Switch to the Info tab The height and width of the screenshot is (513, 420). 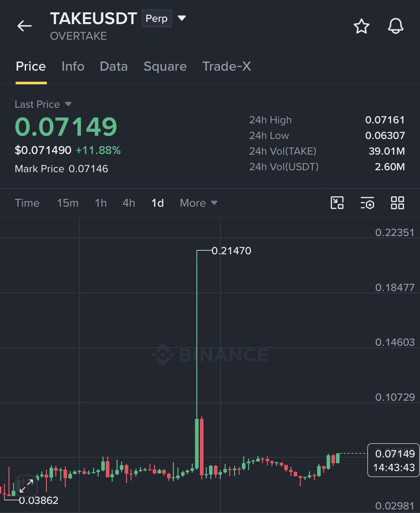coord(73,66)
